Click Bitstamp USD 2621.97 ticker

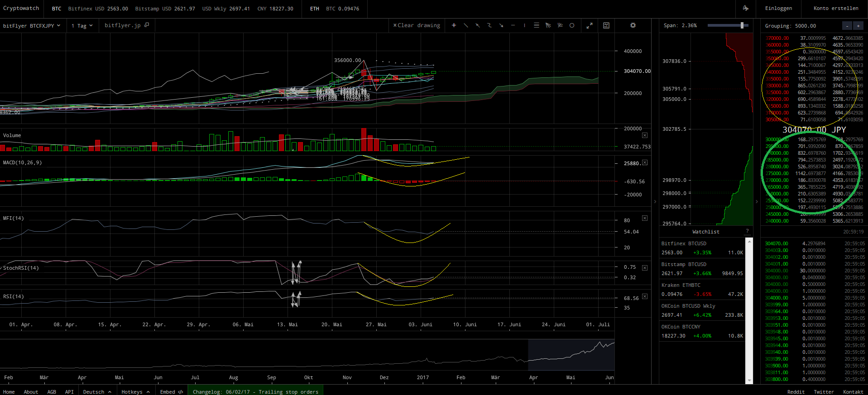[x=165, y=9]
